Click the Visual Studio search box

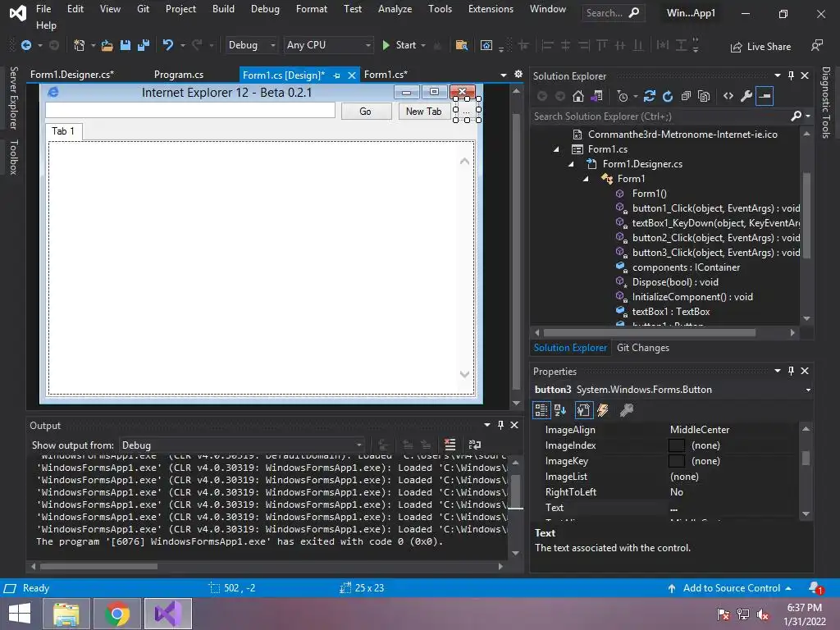tap(613, 13)
